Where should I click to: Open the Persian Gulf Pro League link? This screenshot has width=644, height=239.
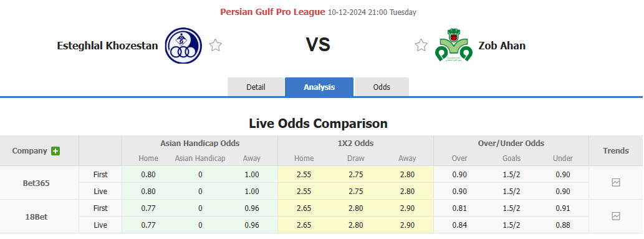(272, 12)
